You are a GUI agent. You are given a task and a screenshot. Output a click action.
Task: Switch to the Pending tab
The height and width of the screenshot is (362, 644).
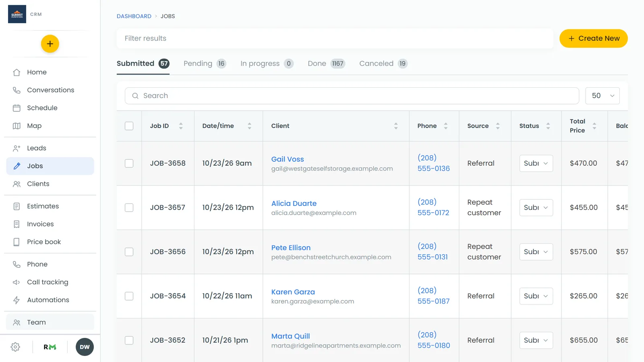click(205, 64)
